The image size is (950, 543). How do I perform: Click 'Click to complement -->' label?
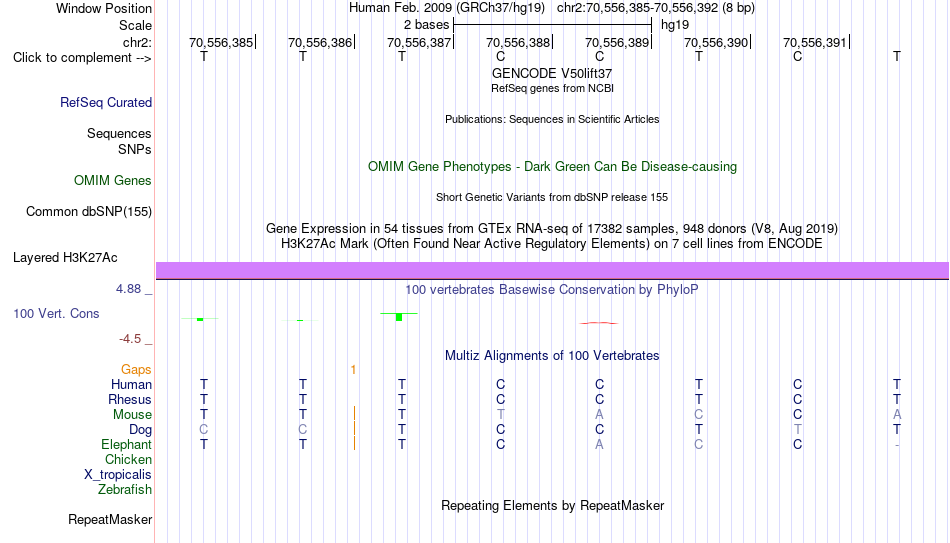click(82, 58)
